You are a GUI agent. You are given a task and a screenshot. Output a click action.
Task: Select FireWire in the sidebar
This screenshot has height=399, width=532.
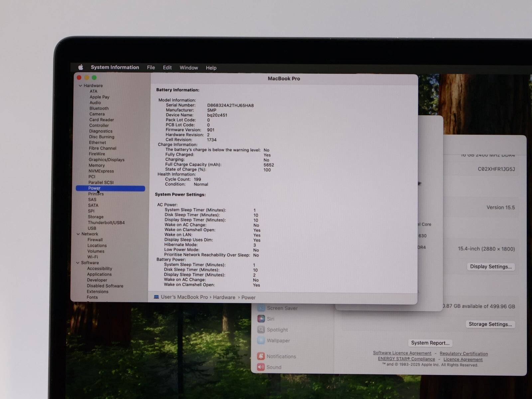tap(97, 154)
